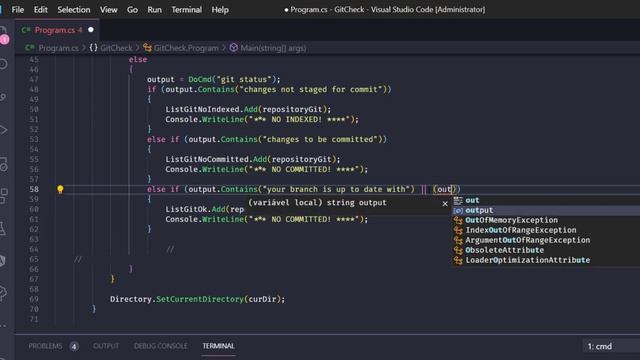Switch to the DEBUG CONSOLE tab

click(160, 346)
